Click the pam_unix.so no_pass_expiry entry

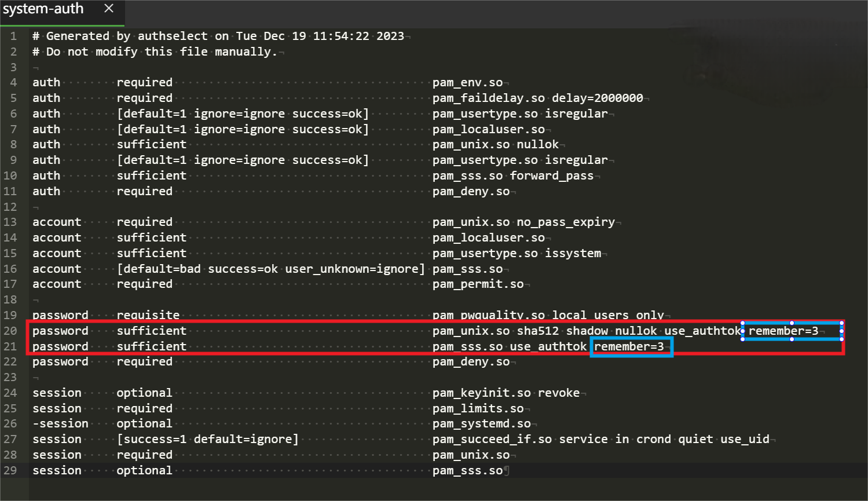[523, 222]
